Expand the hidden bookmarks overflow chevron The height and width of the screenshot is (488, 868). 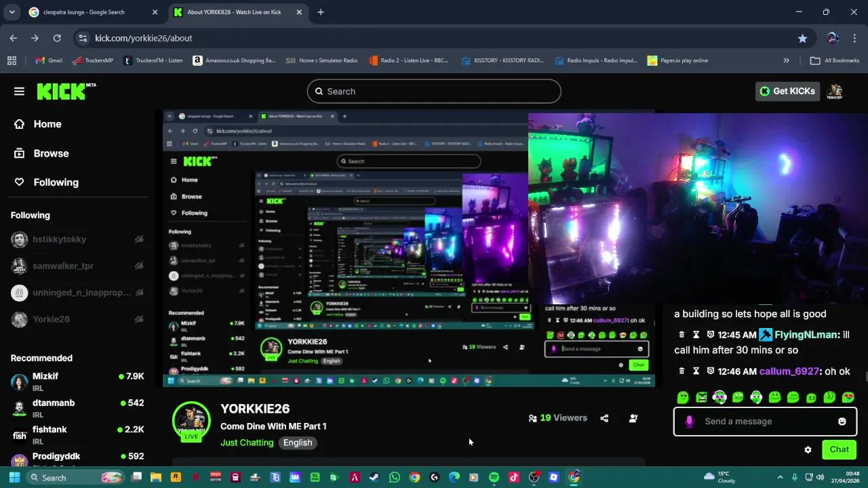(x=787, y=60)
